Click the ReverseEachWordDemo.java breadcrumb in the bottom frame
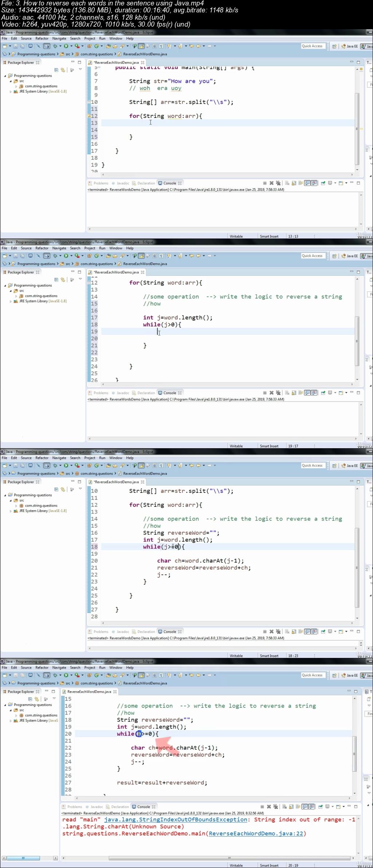Image resolution: width=373 pixels, height=868 pixels. (142, 683)
